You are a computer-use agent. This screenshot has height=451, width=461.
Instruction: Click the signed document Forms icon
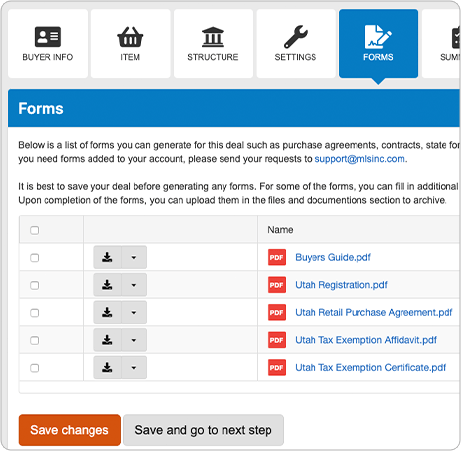coord(378,37)
